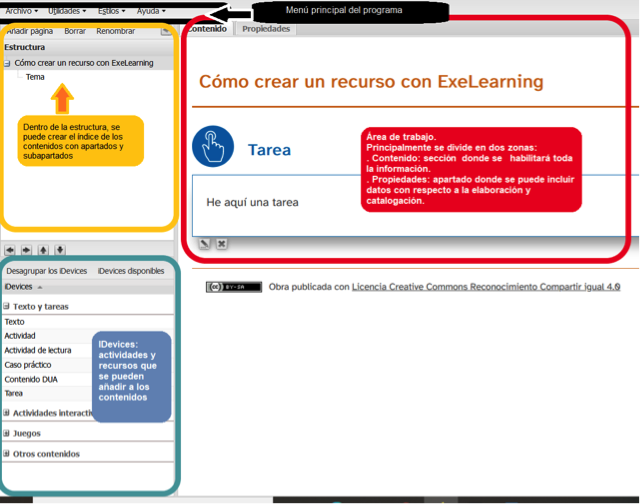Demote page with right arrow icon
The image size is (640, 504).
[26, 250]
